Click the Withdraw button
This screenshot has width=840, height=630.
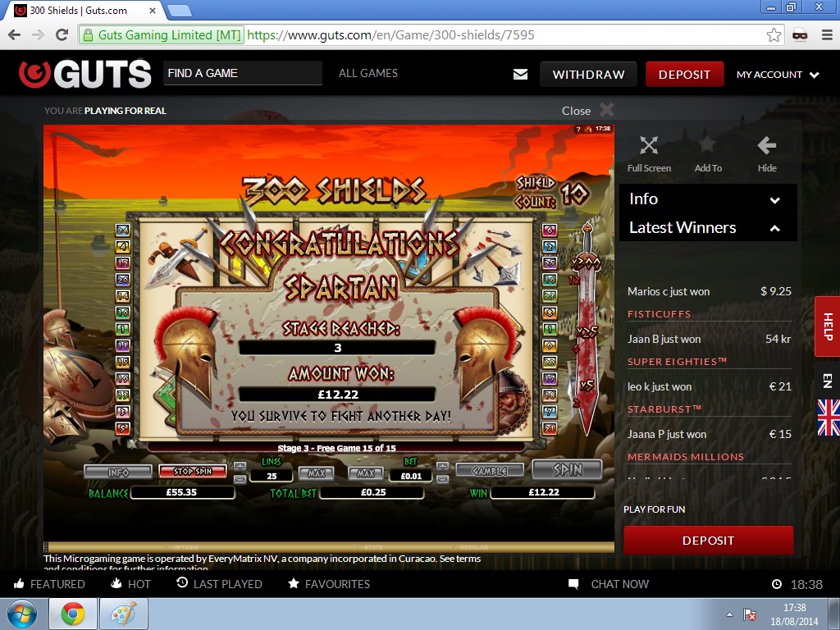588,75
